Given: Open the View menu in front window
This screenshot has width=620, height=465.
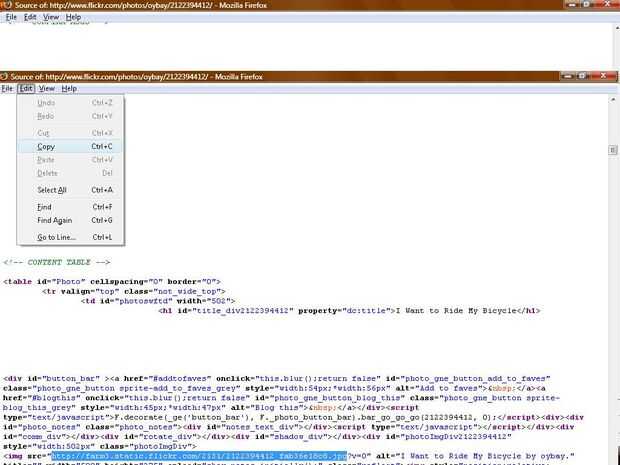Looking at the screenshot, I should pos(47,89).
